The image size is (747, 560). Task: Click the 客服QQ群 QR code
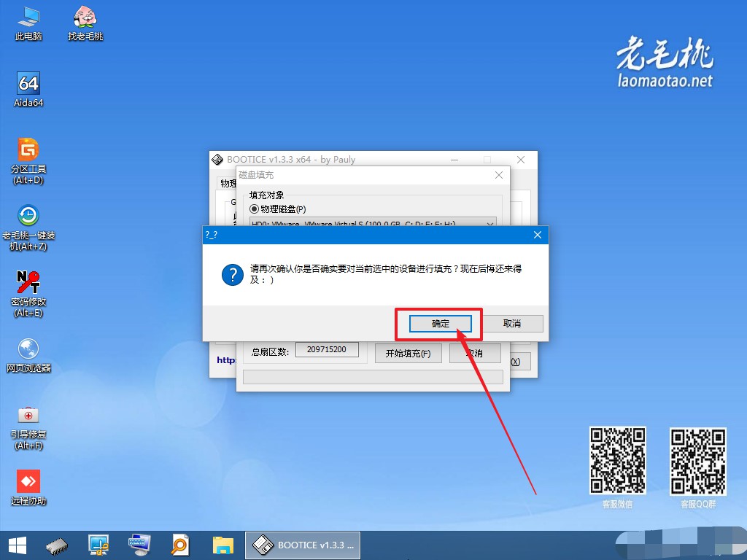point(698,461)
